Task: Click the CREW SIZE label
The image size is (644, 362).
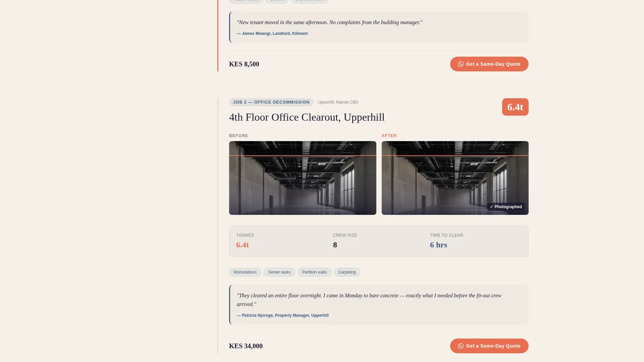Action: [345, 235]
